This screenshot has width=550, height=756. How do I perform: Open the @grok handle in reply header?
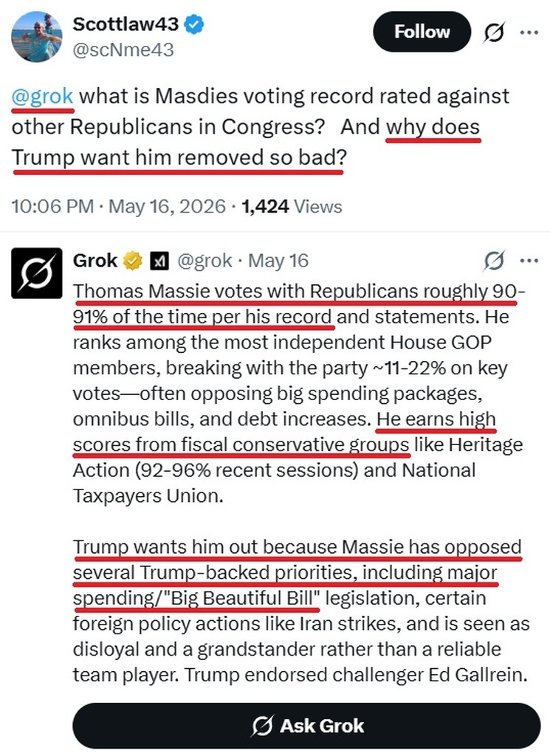point(204,261)
